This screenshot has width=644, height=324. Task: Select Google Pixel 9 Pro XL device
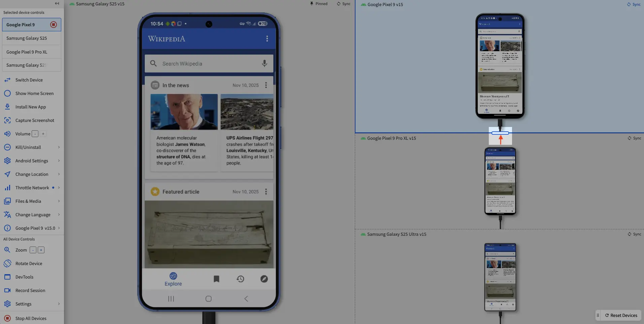click(x=27, y=52)
